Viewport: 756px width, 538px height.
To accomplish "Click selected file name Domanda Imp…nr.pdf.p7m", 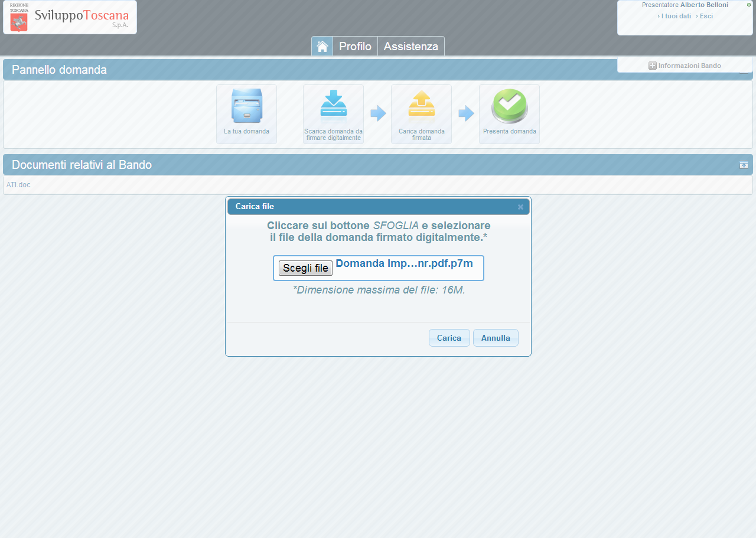I will pyautogui.click(x=404, y=263).
